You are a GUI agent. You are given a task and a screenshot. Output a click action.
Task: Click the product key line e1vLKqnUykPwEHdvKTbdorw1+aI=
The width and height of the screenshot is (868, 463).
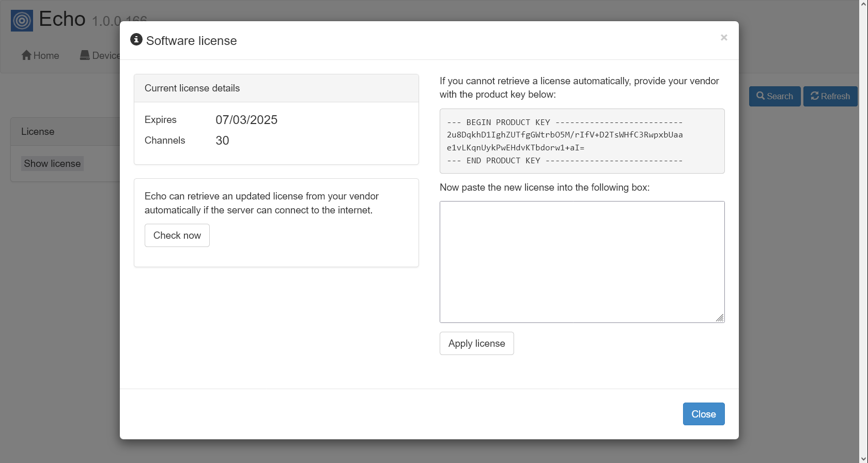pos(516,148)
